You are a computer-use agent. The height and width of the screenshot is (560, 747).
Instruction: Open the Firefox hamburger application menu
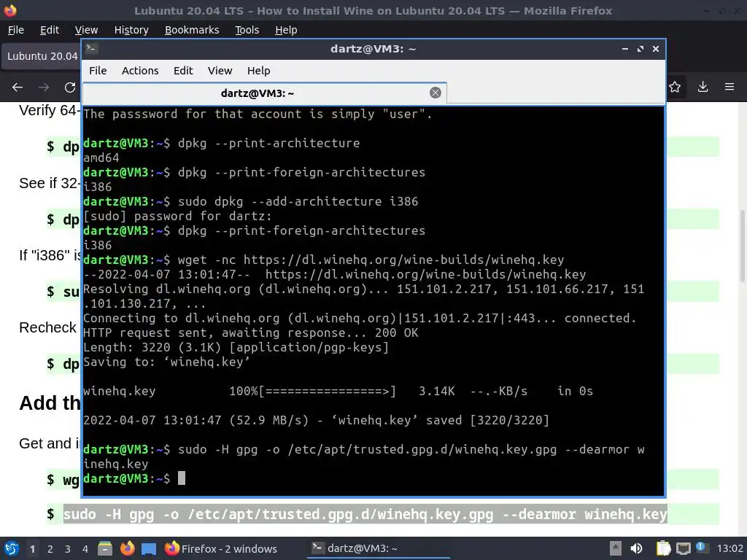coord(729,87)
